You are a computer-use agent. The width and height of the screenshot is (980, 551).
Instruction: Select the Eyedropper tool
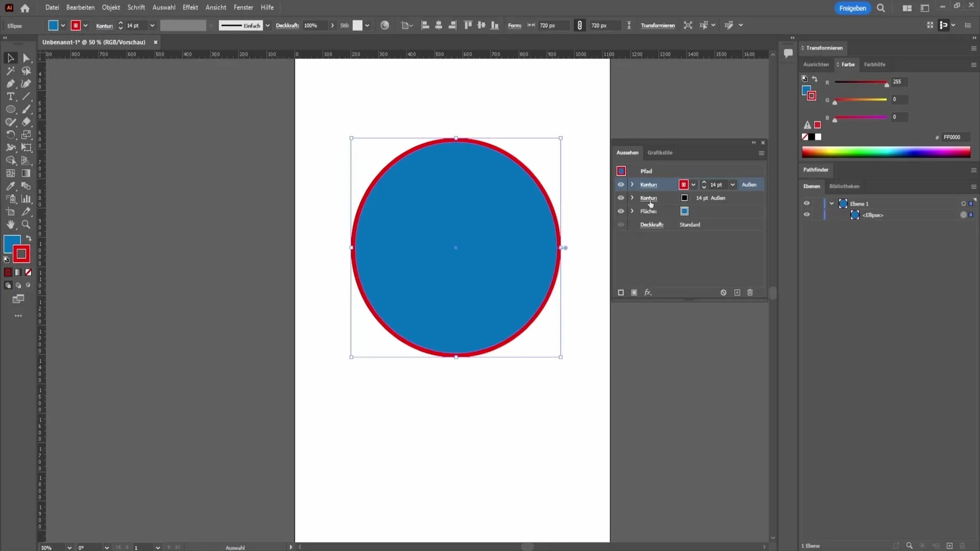pyautogui.click(x=10, y=186)
